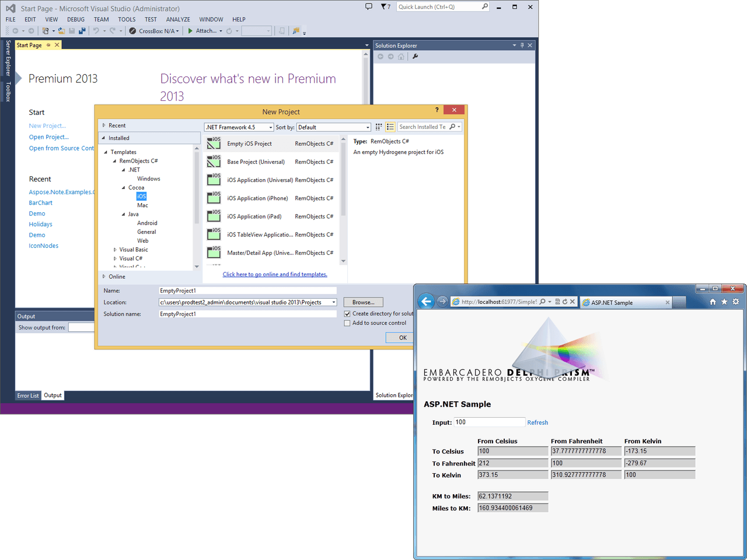The width and height of the screenshot is (747, 560).
Task: Click the help question mark in New Project dialog
Action: pos(437,110)
